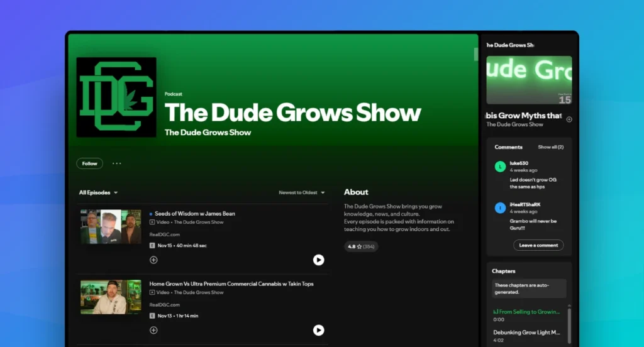Image resolution: width=644 pixels, height=347 pixels.
Task: Click the explicit icon beside Nov 13
Action: click(152, 316)
